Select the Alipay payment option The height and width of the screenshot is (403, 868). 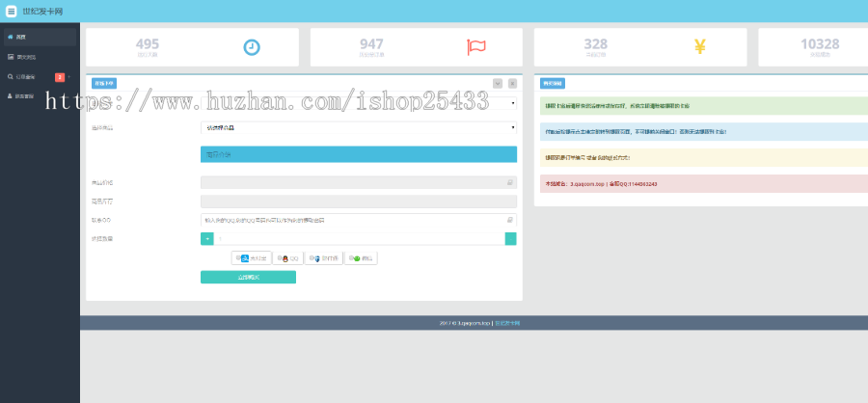click(x=252, y=258)
